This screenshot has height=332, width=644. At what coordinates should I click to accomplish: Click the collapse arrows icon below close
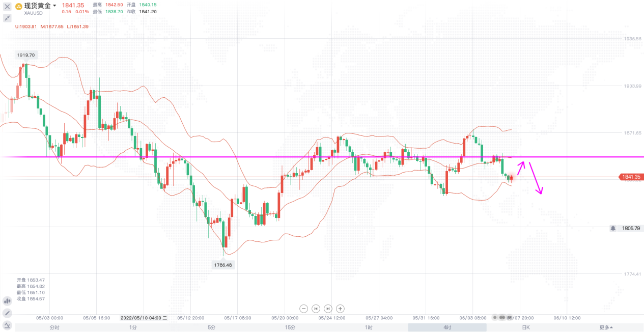click(7, 18)
